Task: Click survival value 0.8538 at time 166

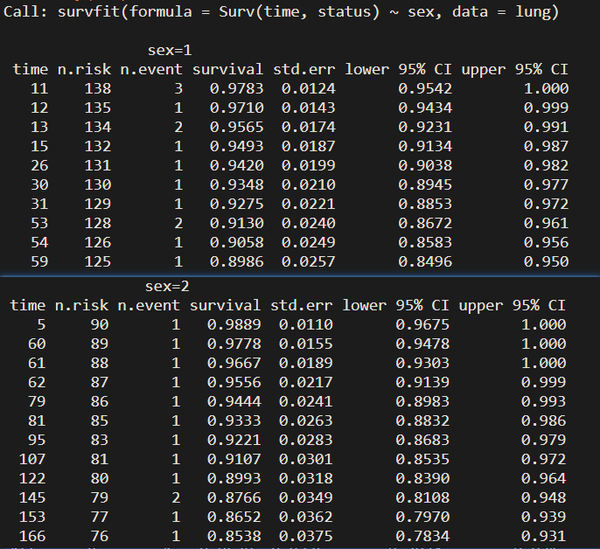Action: tap(234, 536)
